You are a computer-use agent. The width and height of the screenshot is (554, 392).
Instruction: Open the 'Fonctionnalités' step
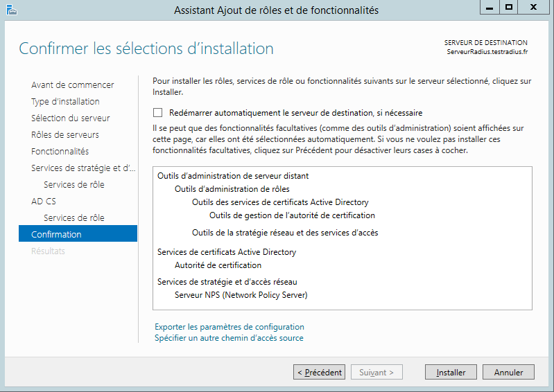pos(60,151)
